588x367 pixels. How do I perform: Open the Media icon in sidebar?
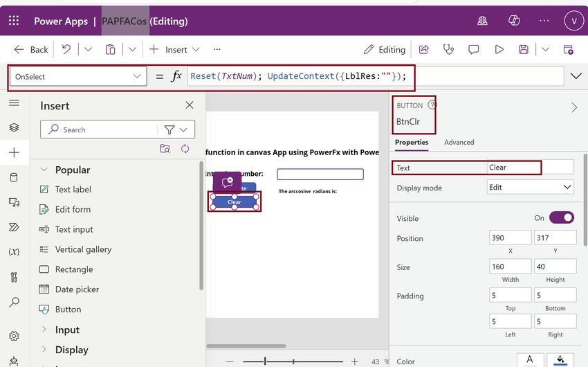[x=15, y=203]
